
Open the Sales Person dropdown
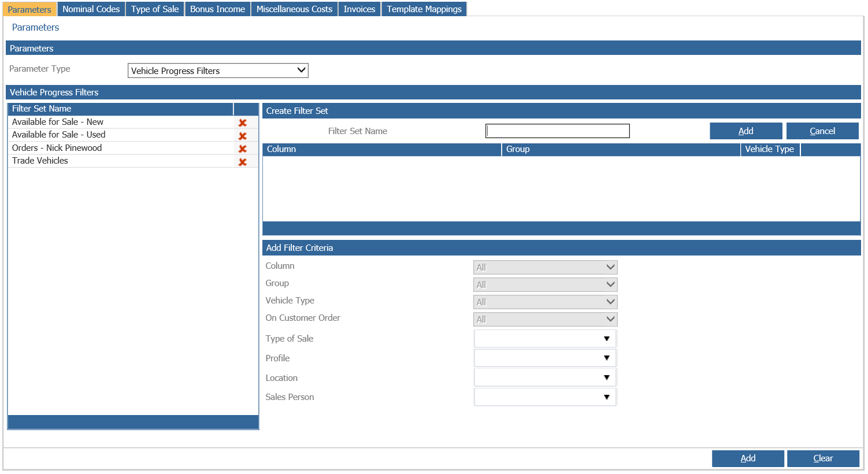[x=545, y=397]
